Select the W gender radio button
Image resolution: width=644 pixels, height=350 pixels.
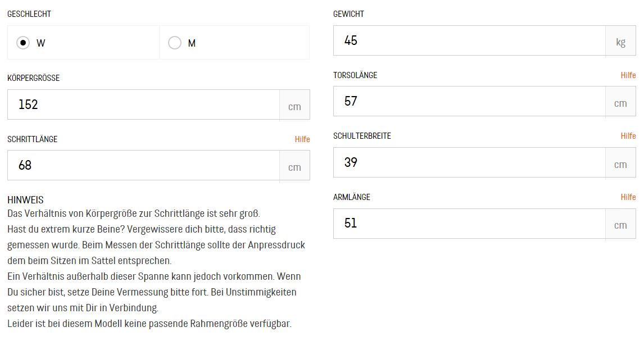[x=23, y=43]
